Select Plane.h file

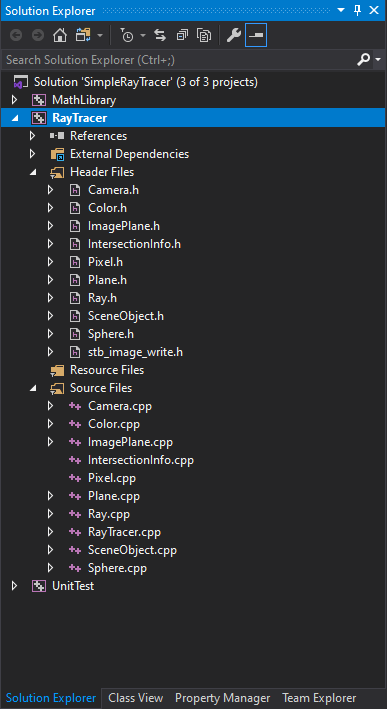[x=107, y=280]
